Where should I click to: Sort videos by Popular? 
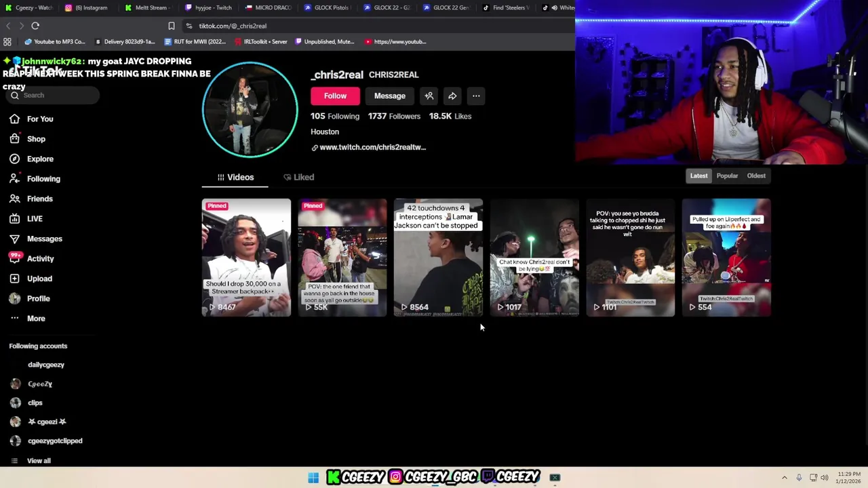pos(727,176)
